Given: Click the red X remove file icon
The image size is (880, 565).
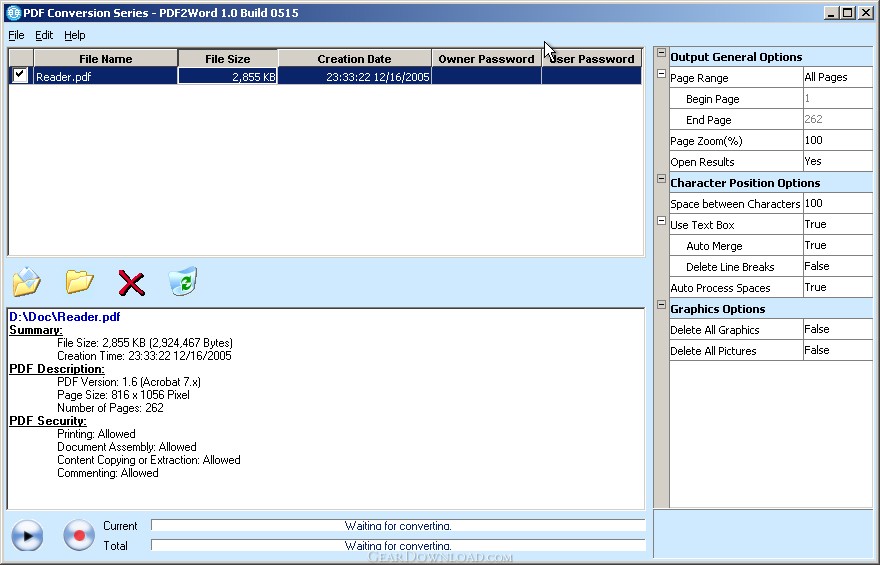Looking at the screenshot, I should [131, 283].
